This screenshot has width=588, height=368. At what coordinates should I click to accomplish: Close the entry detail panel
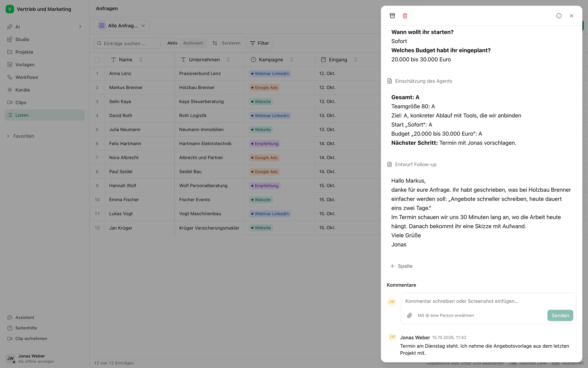(x=572, y=16)
